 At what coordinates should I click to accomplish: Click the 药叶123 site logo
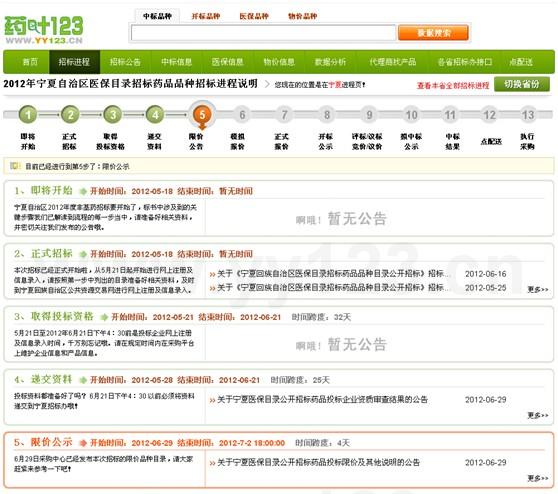click(43, 30)
